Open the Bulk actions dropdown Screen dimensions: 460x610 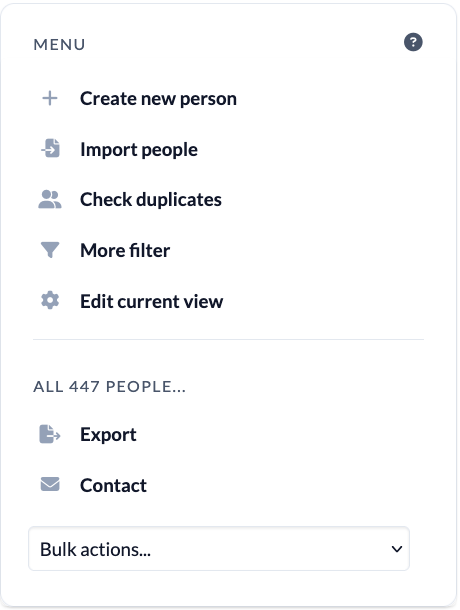tap(219, 549)
